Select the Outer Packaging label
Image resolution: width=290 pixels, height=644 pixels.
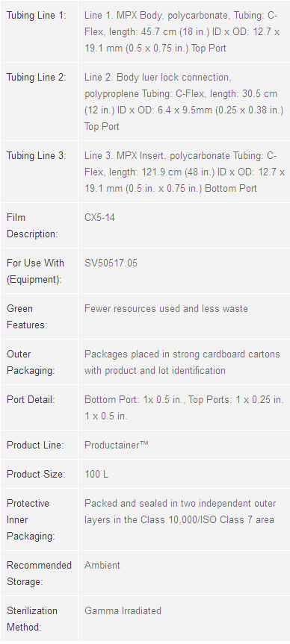31,362
